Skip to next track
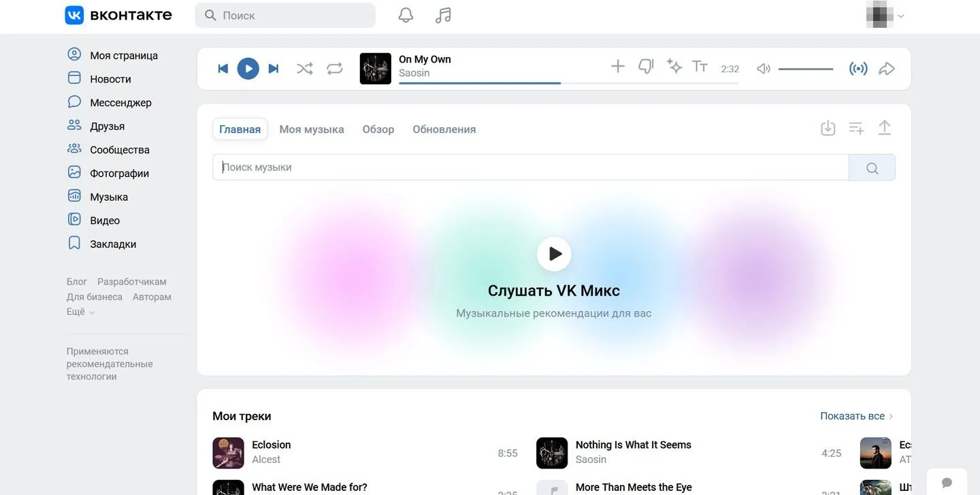 tap(274, 69)
